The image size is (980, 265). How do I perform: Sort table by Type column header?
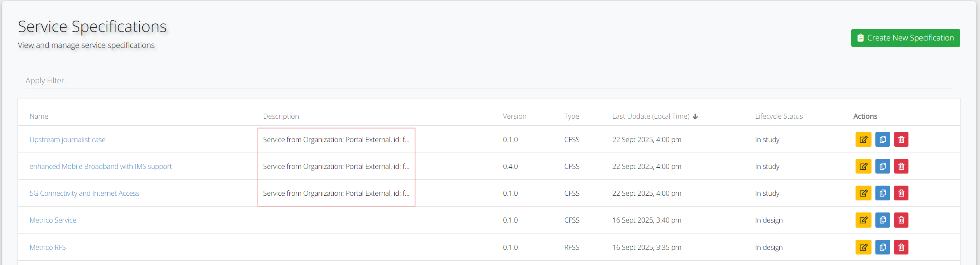[x=571, y=116]
